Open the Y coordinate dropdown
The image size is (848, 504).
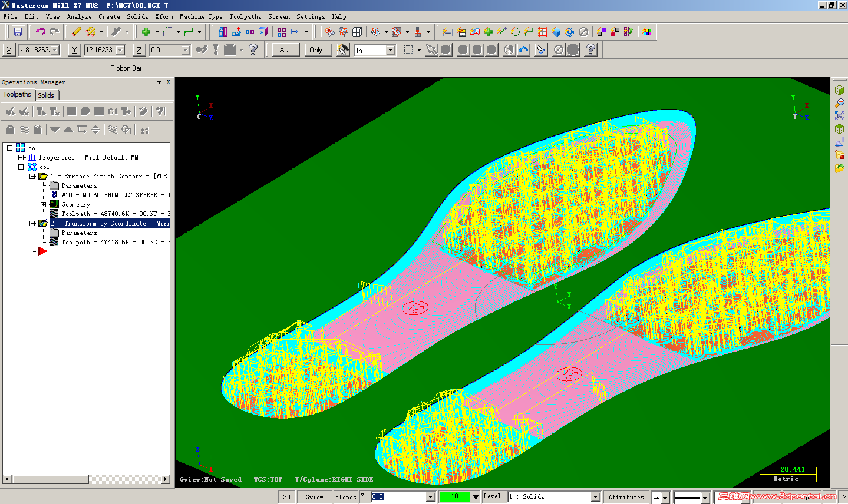[x=121, y=50]
